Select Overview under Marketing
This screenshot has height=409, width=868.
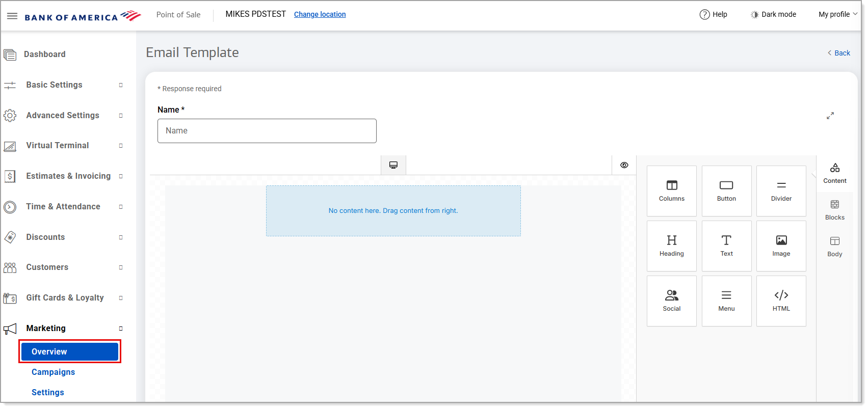[70, 352]
